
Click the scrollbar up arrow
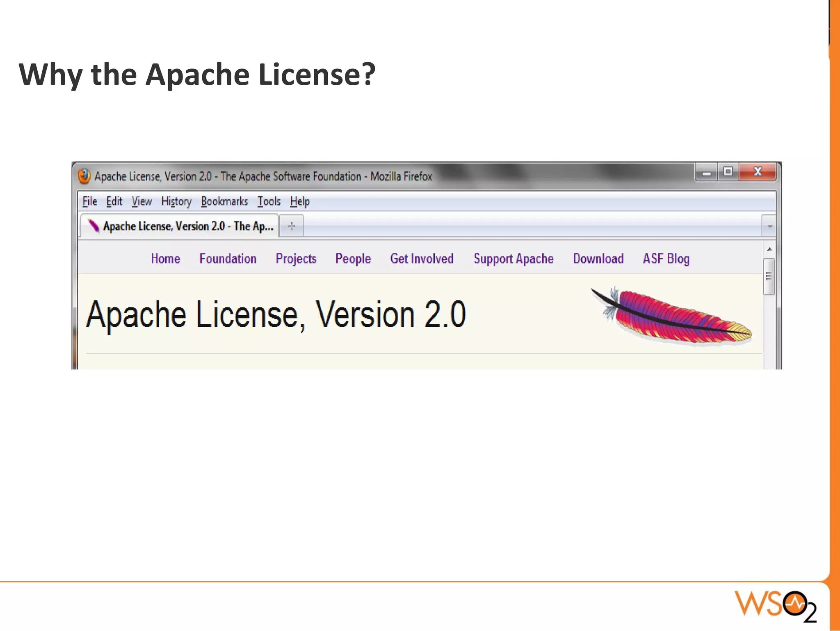point(769,249)
